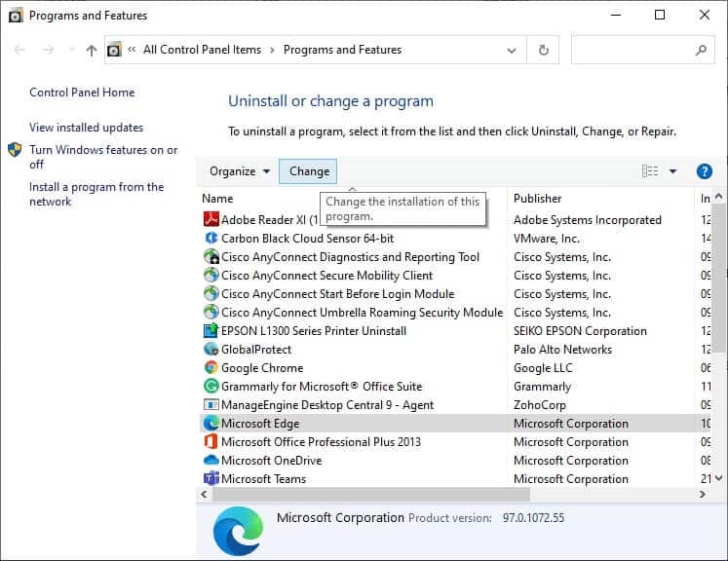Select Microsoft Office Professional Plus 2013 text

(321, 442)
